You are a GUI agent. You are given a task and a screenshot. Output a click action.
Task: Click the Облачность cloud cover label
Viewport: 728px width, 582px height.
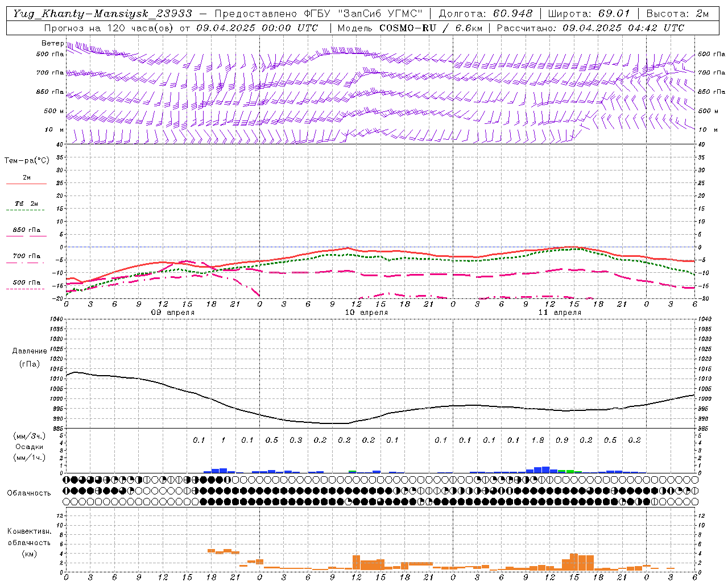29,493
